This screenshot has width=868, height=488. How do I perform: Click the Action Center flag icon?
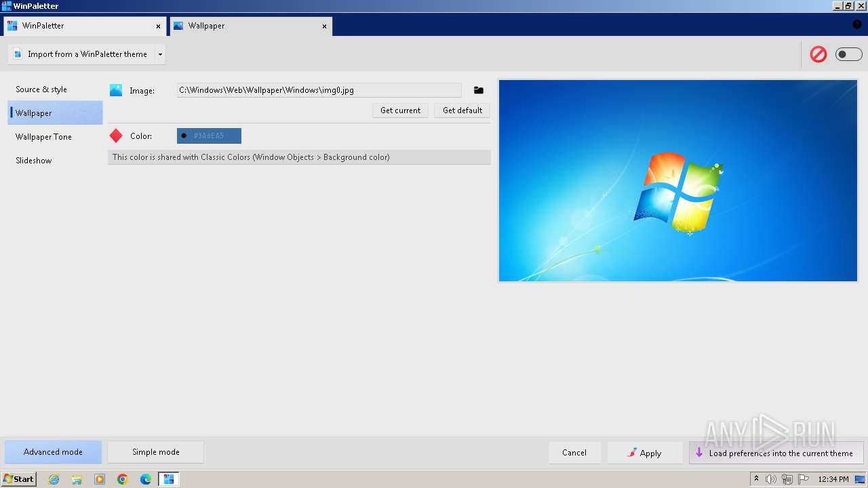click(x=804, y=479)
